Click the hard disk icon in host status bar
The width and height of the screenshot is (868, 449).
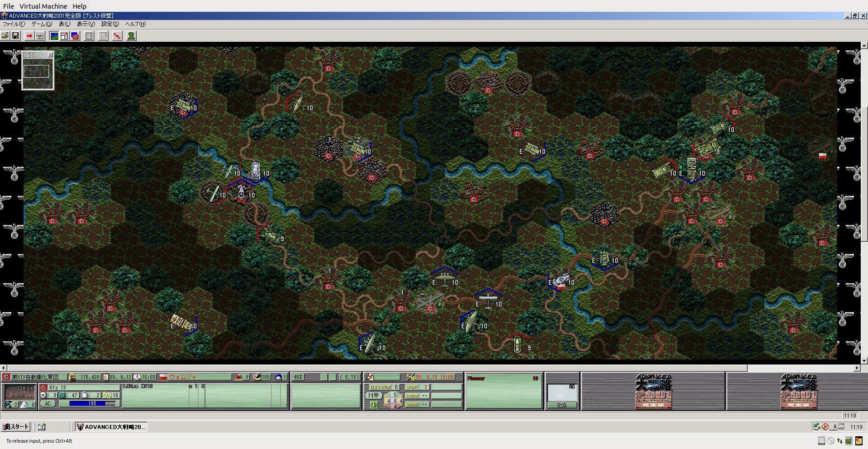point(822,441)
